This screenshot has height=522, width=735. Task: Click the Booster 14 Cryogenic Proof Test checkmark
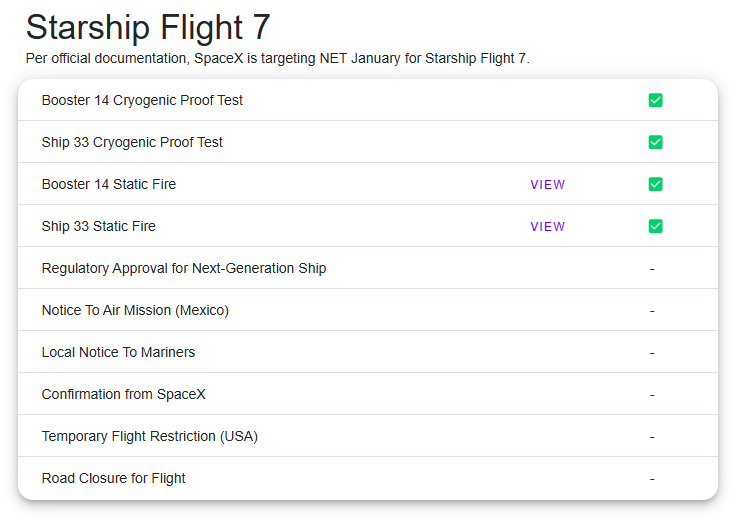pos(655,100)
